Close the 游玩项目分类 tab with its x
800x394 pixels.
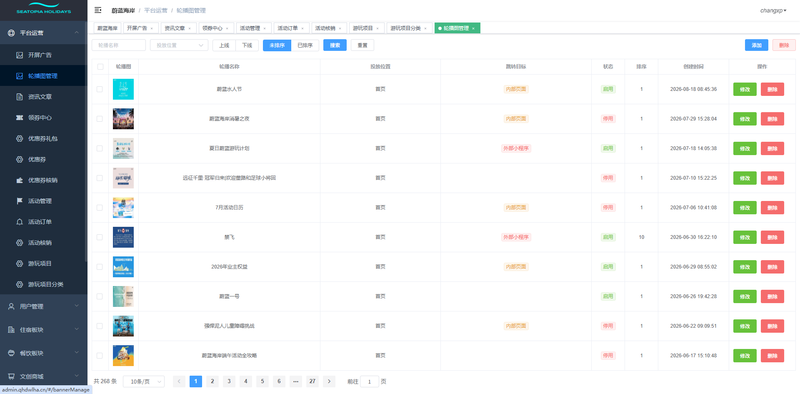point(425,29)
